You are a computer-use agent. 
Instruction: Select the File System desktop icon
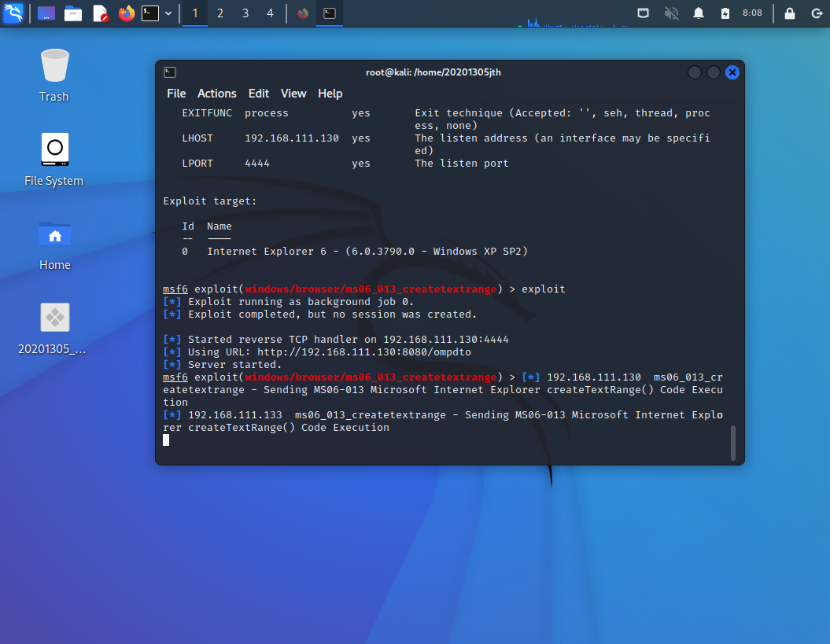(54, 160)
